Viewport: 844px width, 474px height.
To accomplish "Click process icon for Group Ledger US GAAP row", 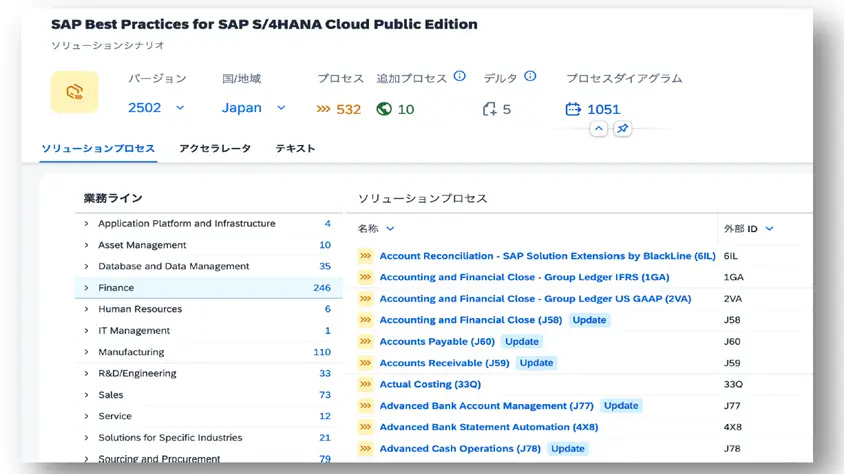I will pos(365,299).
